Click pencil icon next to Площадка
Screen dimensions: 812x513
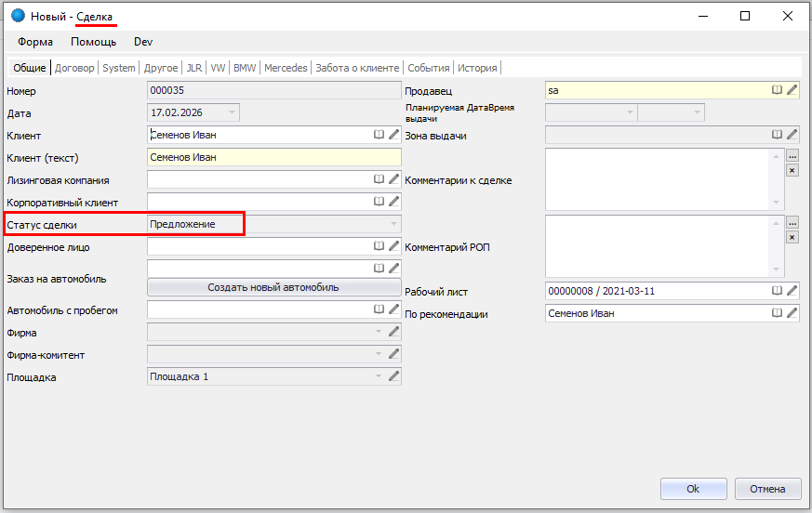393,376
